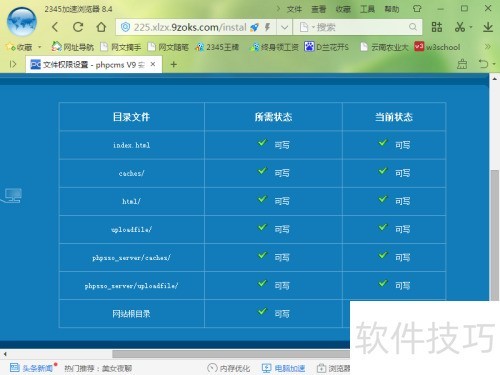Close the phpcms V9 tab
This screenshot has height=375, width=500.
(153, 64)
